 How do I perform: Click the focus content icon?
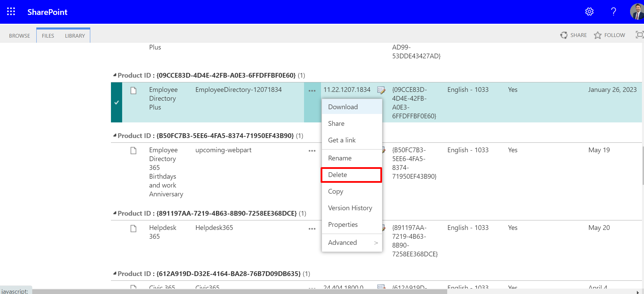[x=639, y=35]
